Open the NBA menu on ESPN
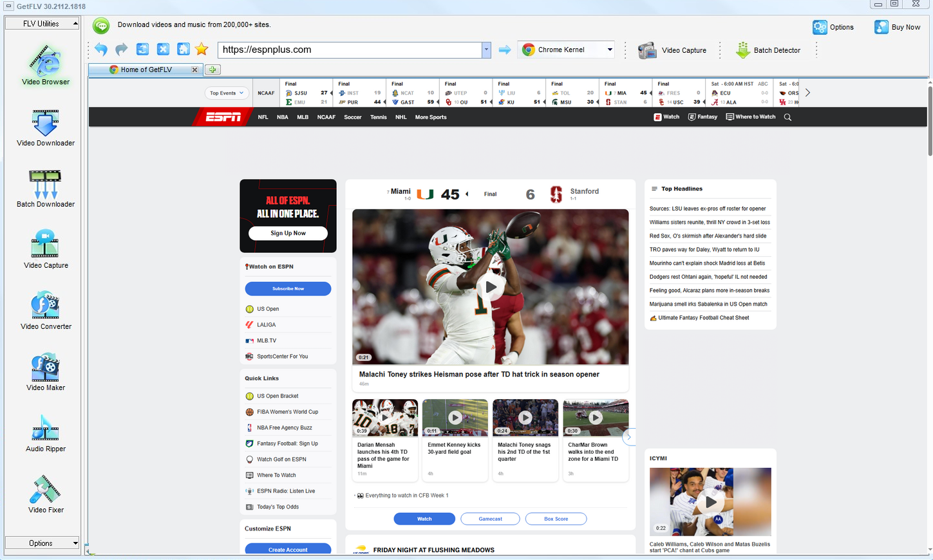Image resolution: width=933 pixels, height=560 pixels. pos(283,117)
